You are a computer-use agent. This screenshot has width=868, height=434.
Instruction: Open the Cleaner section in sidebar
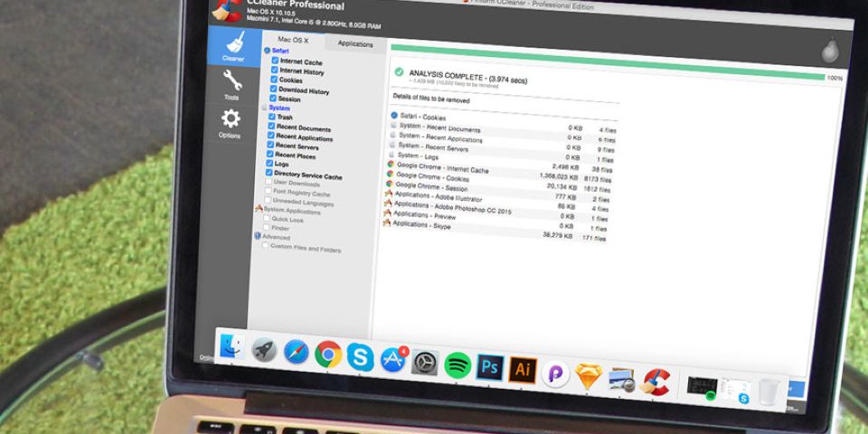234,46
